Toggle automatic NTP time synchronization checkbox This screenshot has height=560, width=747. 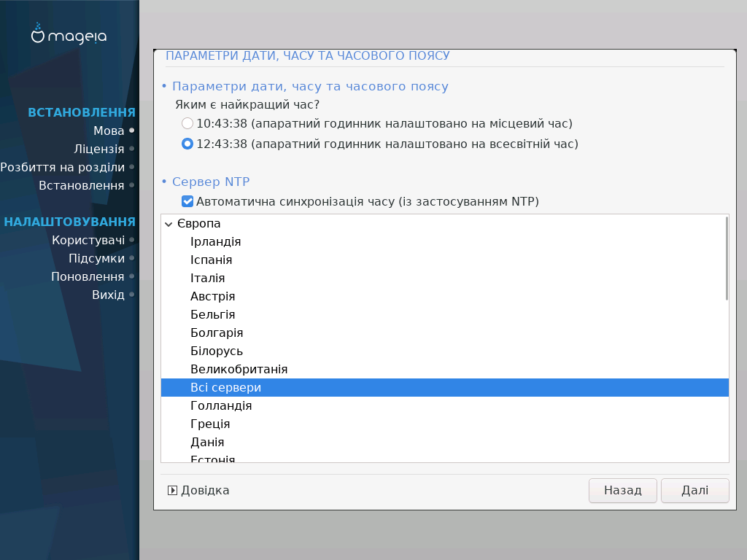click(187, 201)
